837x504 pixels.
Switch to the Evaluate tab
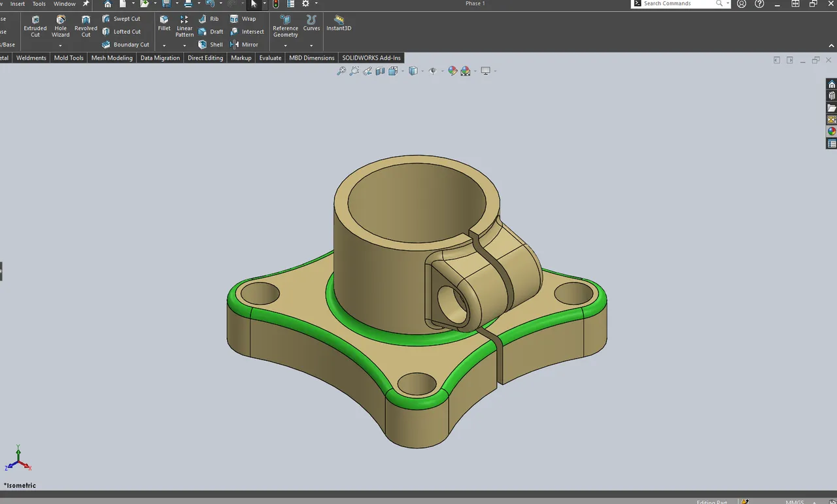pos(270,58)
